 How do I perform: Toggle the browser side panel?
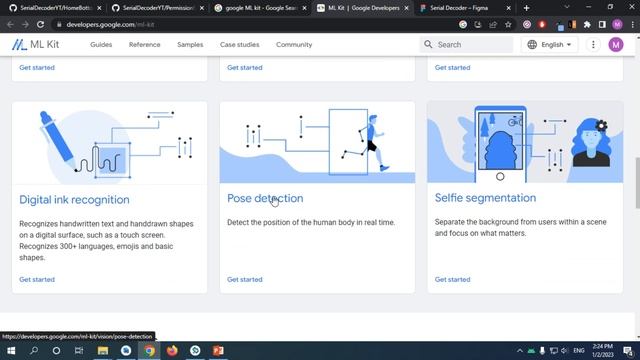pos(602,24)
